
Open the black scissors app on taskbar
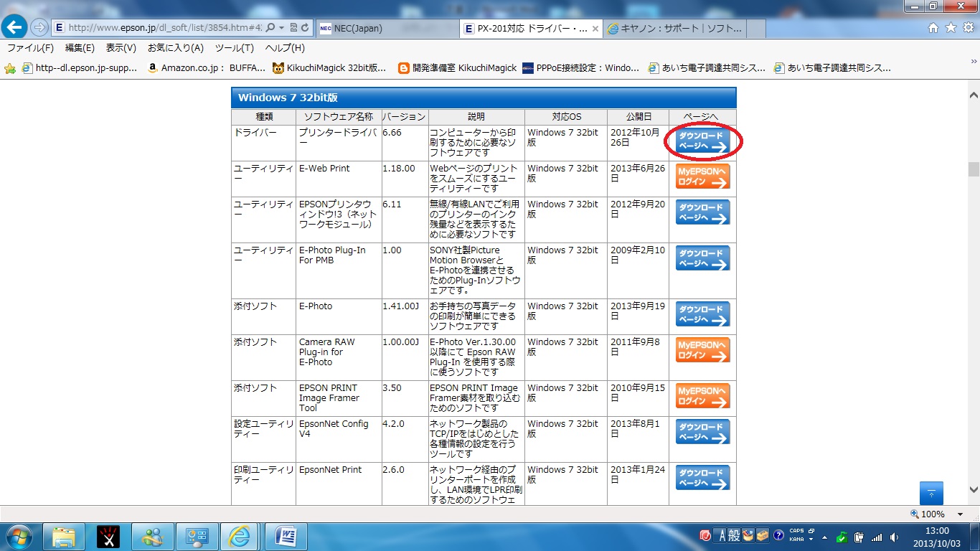click(108, 536)
